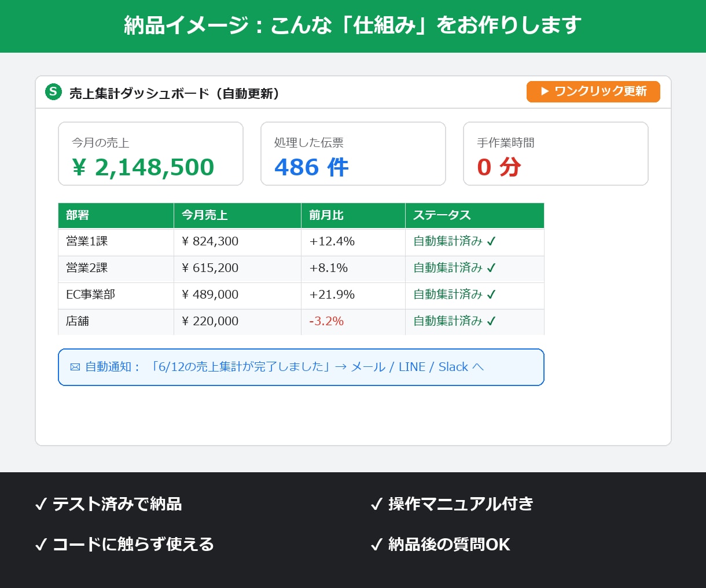The width and height of the screenshot is (706, 588).
Task: Click the ワンクリック更新 orange button
Action: click(593, 91)
